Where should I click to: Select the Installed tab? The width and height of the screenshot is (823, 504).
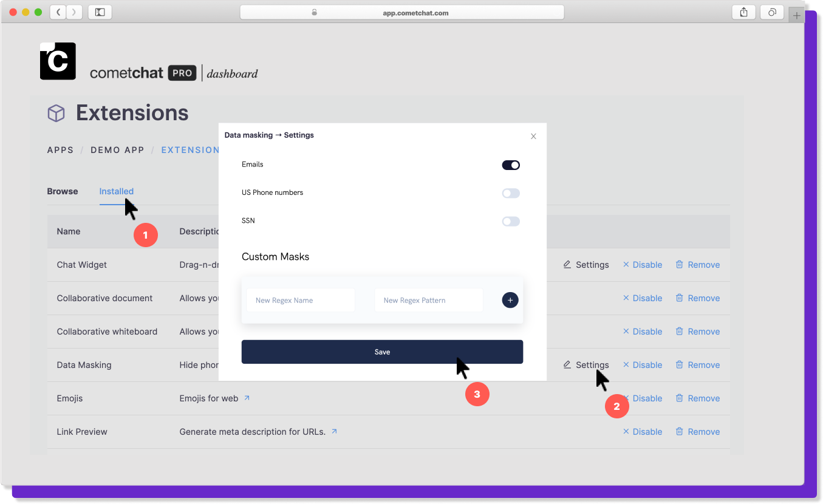117,191
